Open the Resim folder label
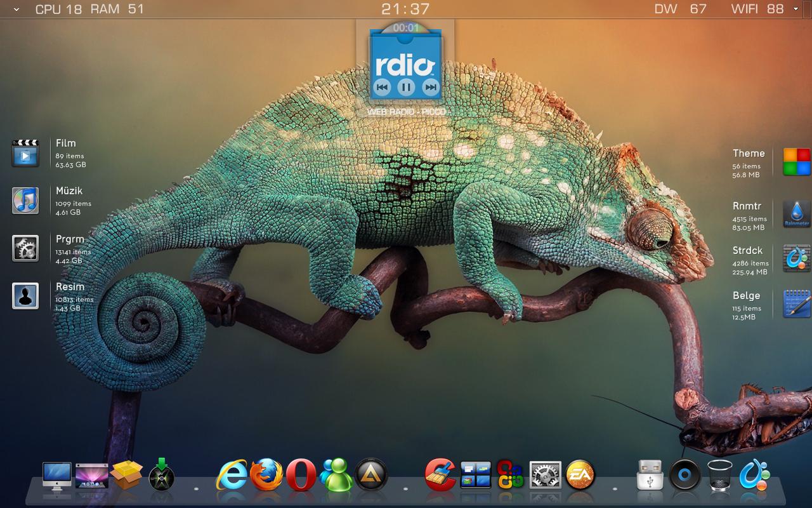Image resolution: width=812 pixels, height=508 pixels. click(70, 287)
